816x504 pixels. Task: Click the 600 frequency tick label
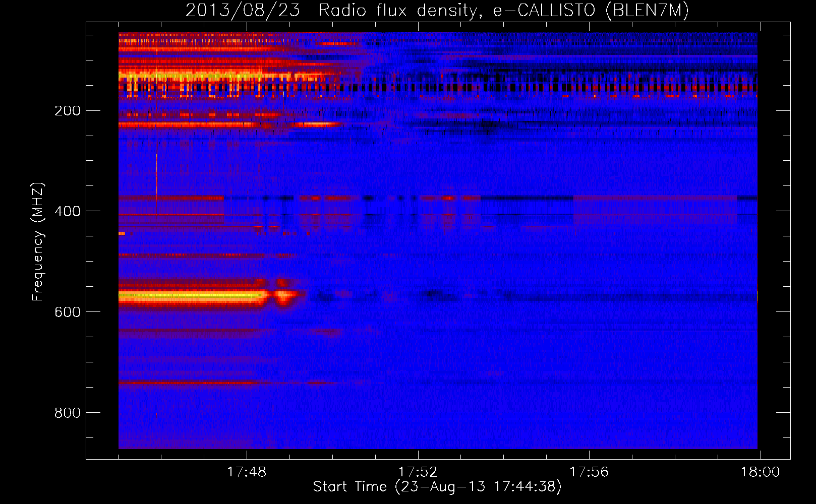click(68, 312)
